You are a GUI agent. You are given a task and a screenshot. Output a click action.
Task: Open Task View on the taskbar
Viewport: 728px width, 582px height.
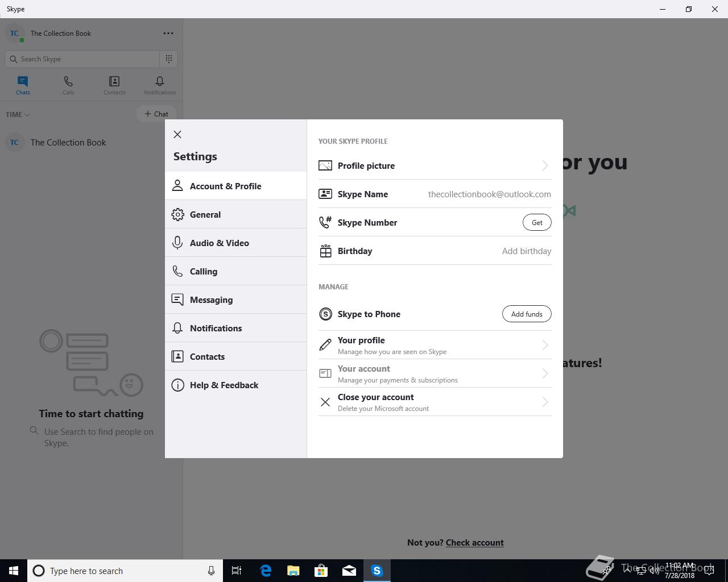(237, 571)
